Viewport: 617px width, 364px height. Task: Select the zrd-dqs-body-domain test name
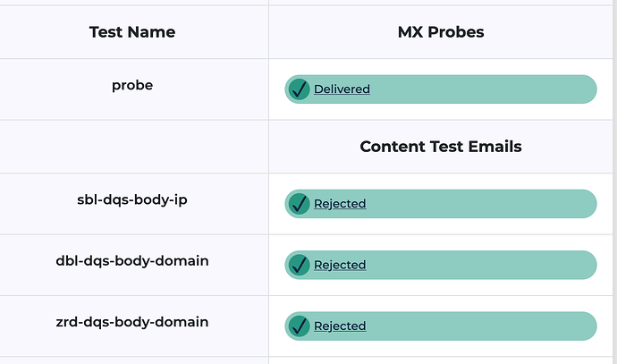coord(132,322)
